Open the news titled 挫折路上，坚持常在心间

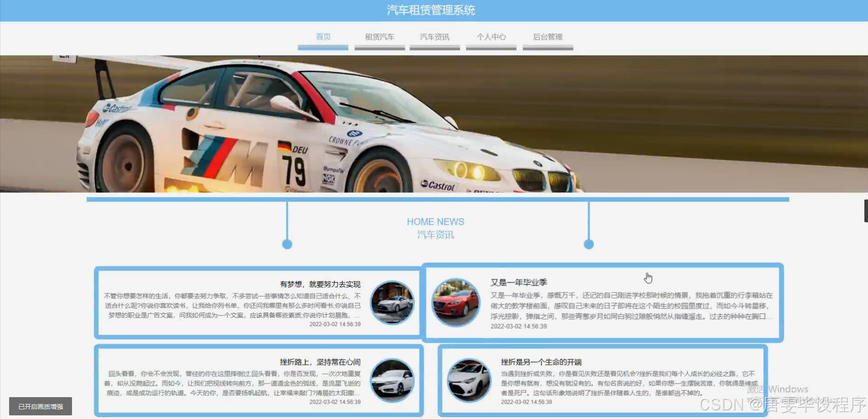320,362
